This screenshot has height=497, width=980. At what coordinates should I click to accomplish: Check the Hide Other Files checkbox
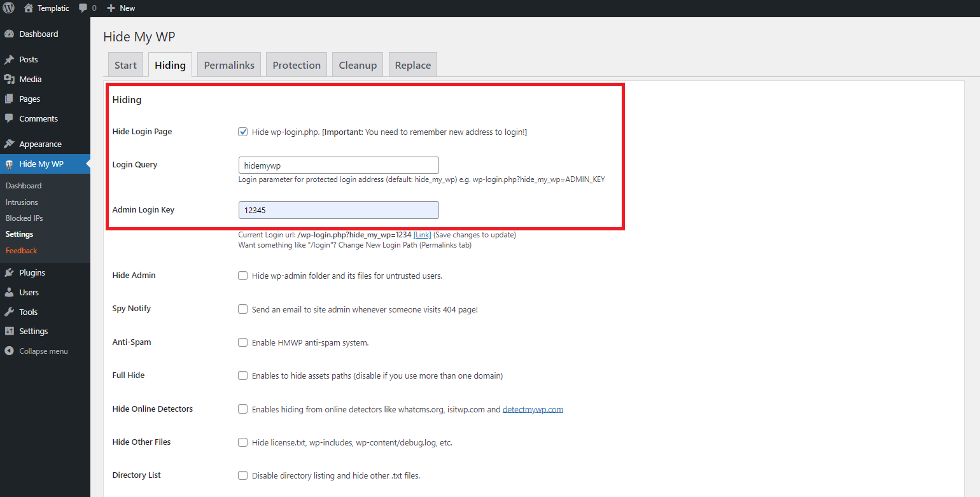(243, 442)
